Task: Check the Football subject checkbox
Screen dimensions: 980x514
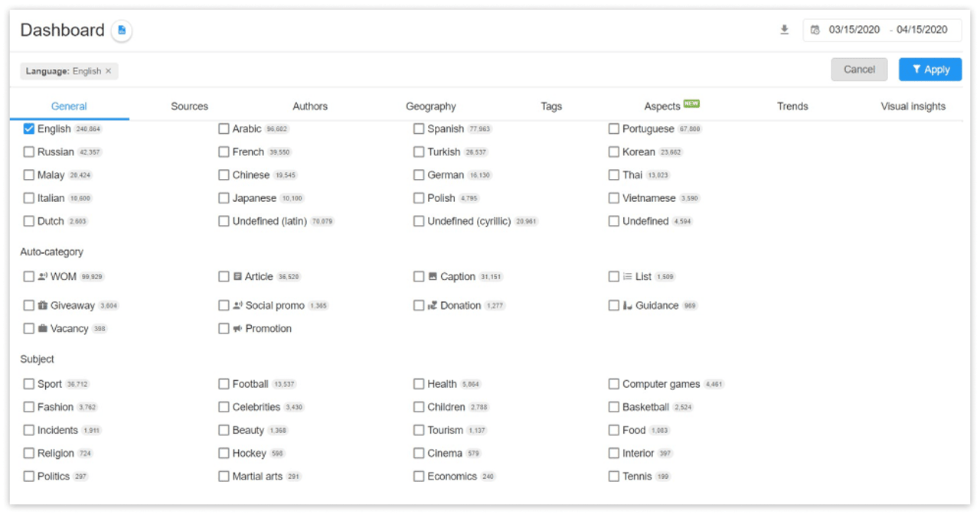Action: (x=224, y=384)
